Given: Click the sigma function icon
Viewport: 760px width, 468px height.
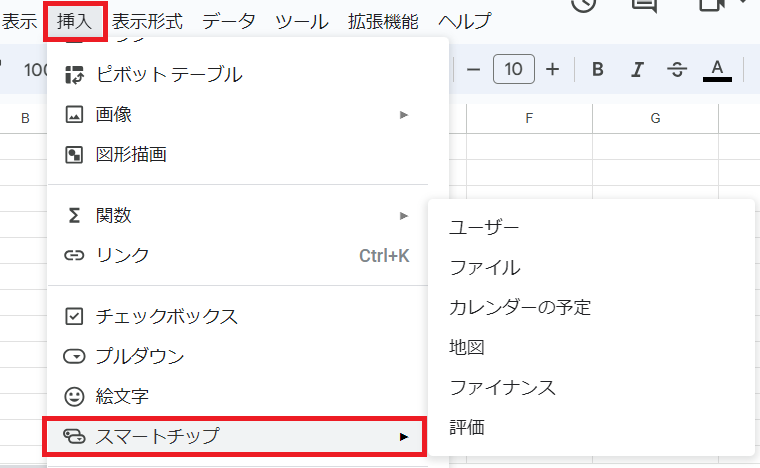Looking at the screenshot, I should (74, 215).
